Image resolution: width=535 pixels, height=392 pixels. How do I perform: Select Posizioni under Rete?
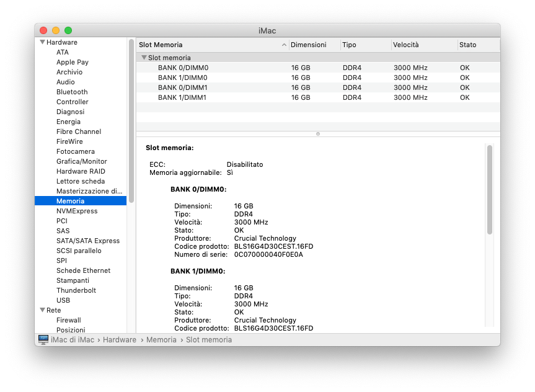coord(71,330)
